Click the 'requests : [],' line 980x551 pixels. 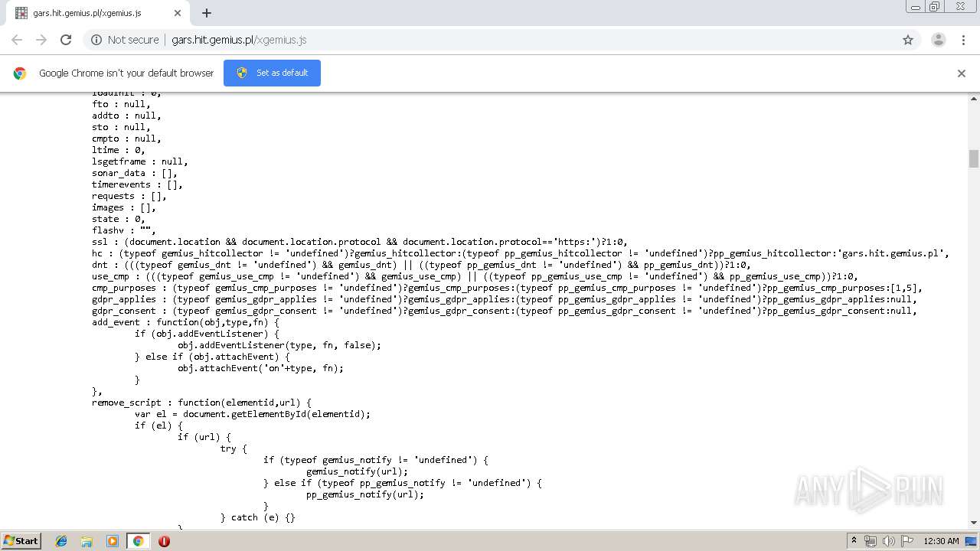coord(129,196)
